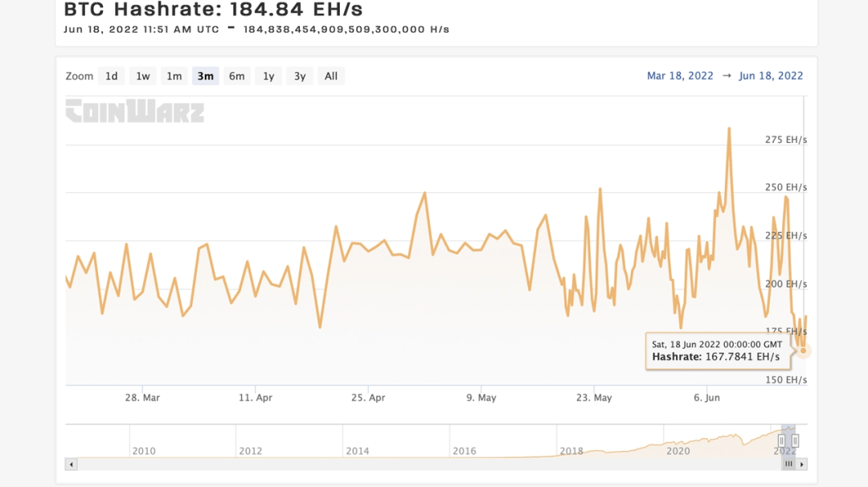Click 2014 in the navigator timeline
Screen dimensions: 868x487
pyautogui.click(x=358, y=451)
